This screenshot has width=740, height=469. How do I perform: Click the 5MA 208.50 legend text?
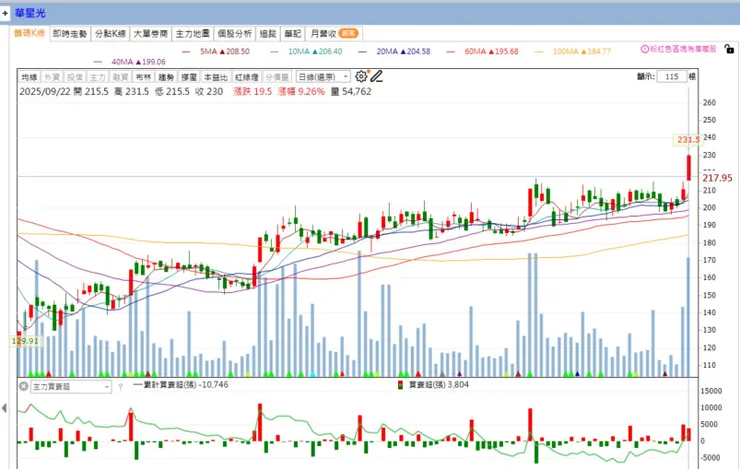225,51
